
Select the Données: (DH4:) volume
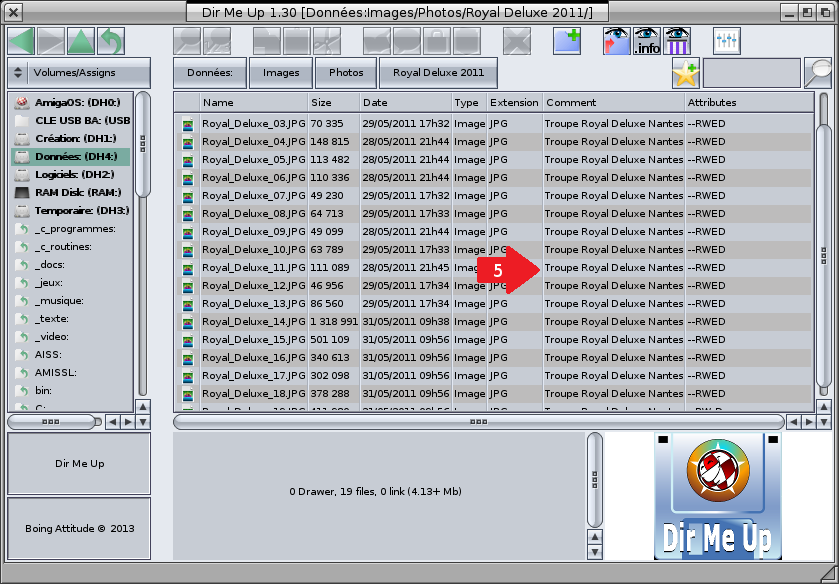click(71, 157)
